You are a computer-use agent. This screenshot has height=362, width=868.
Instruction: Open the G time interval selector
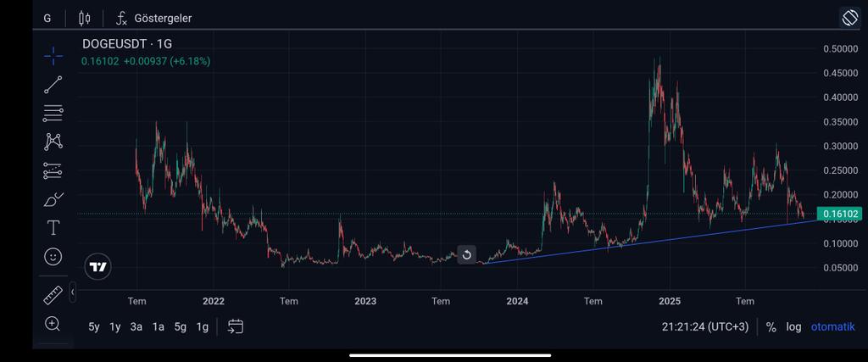47,19
